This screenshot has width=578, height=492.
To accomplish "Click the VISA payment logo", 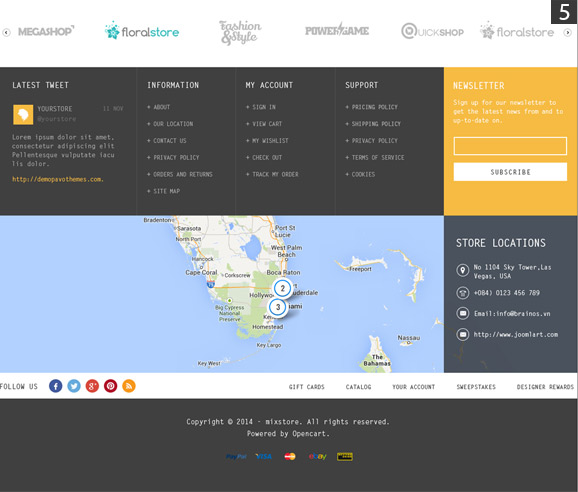I will [x=264, y=457].
